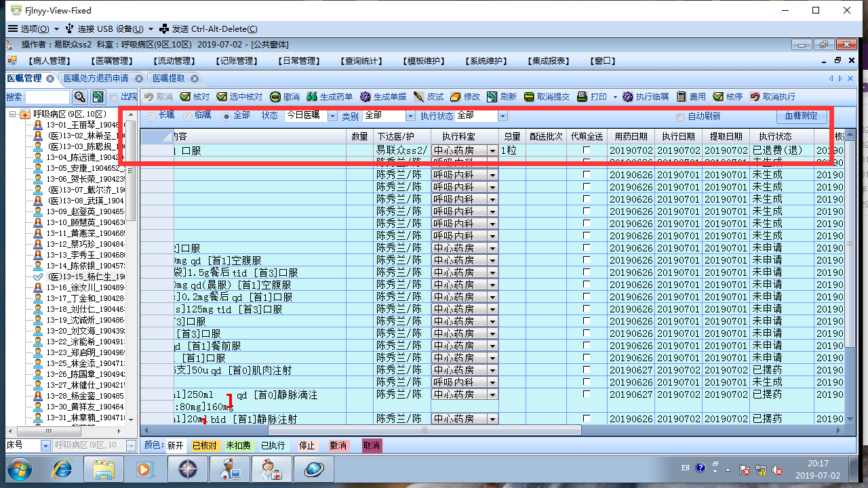Screen dimensions: 868x488
Task: Click the 核对 verify toolbar button
Action: pyautogui.click(x=194, y=97)
